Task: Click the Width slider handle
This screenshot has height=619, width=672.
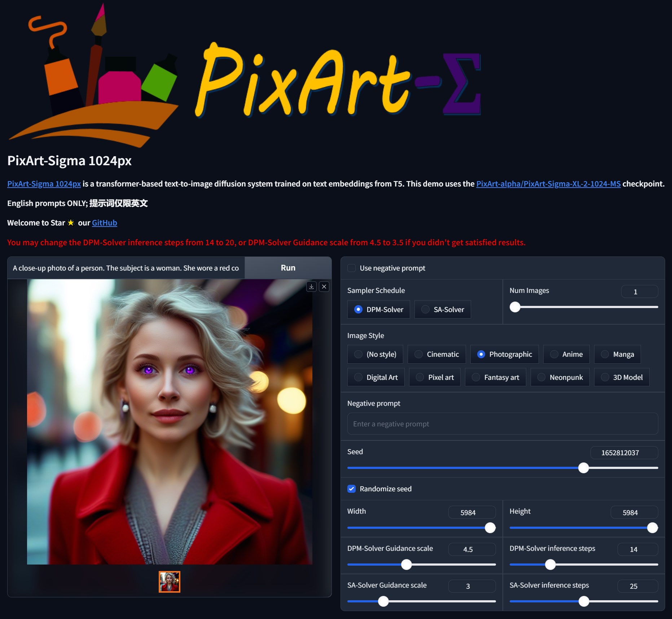Action: 490,528
